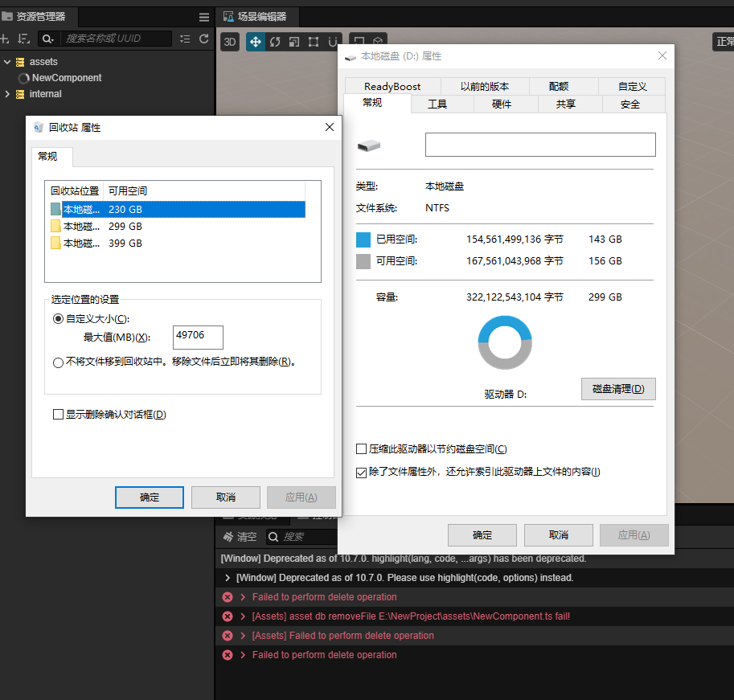Screen dimensions: 734x700
Task: Cancel the Recycle Bin properties dialog
Action: [226, 497]
